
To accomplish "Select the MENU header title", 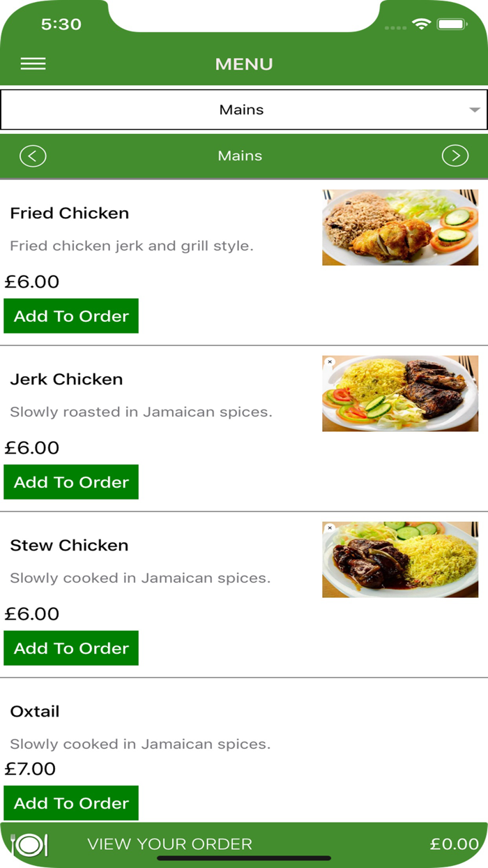I will pos(243,63).
